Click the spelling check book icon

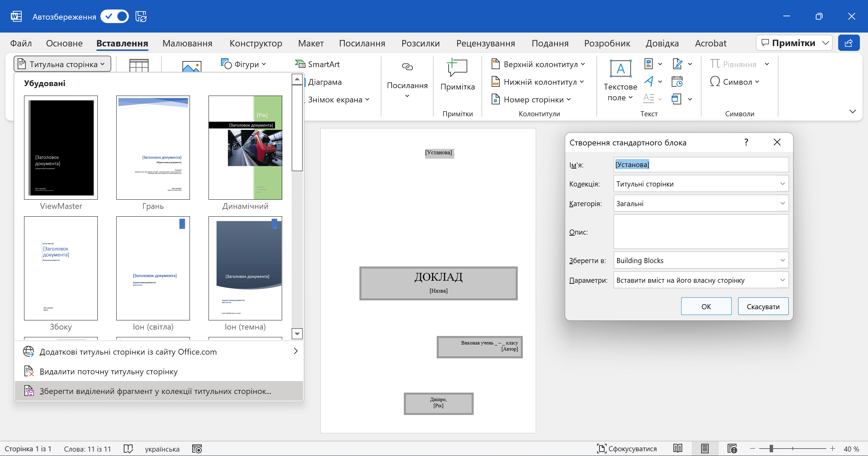[128, 449]
